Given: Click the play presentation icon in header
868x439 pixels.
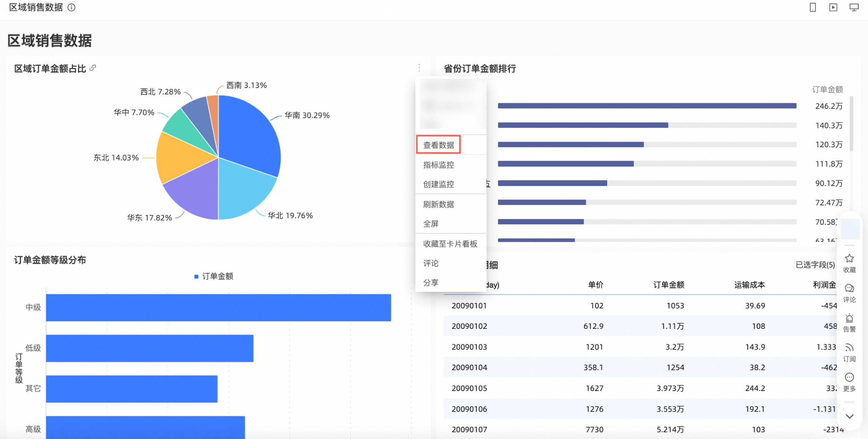Looking at the screenshot, I should pyautogui.click(x=833, y=8).
